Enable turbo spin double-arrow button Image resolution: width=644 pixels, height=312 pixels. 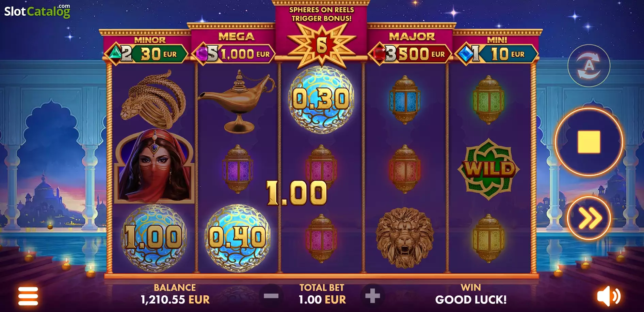tap(589, 218)
